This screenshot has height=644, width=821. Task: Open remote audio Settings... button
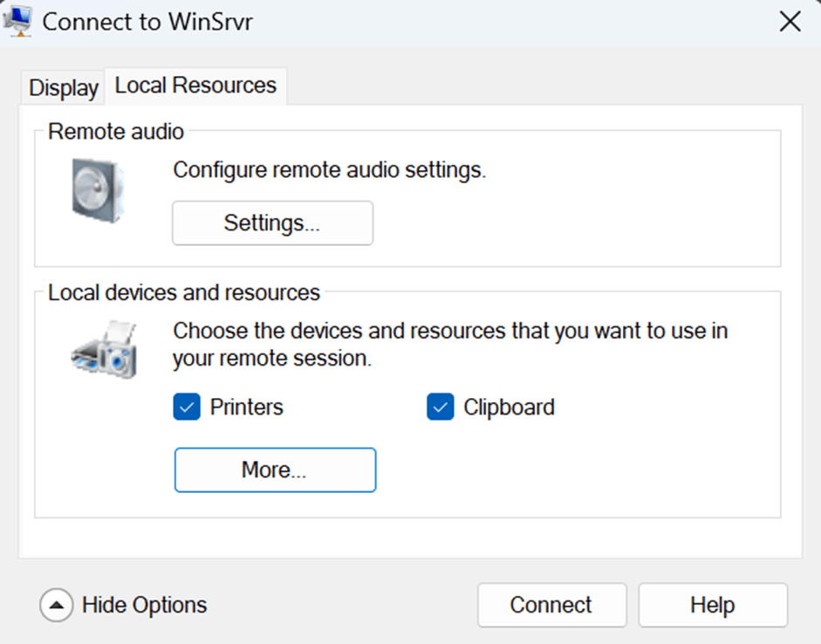tap(273, 223)
